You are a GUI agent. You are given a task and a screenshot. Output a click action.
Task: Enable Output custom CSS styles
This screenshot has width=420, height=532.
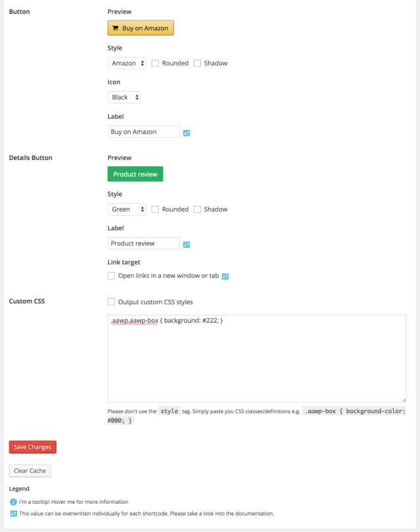coord(111,302)
